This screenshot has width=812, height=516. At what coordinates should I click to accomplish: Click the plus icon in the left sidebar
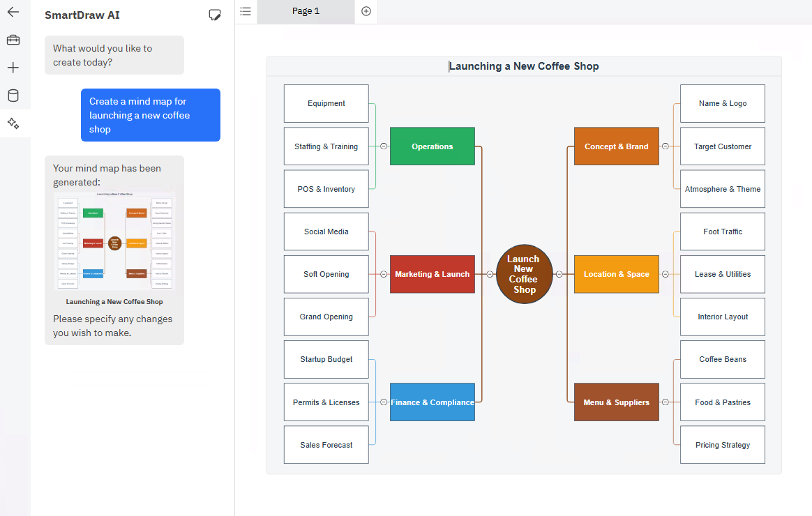pos(13,68)
